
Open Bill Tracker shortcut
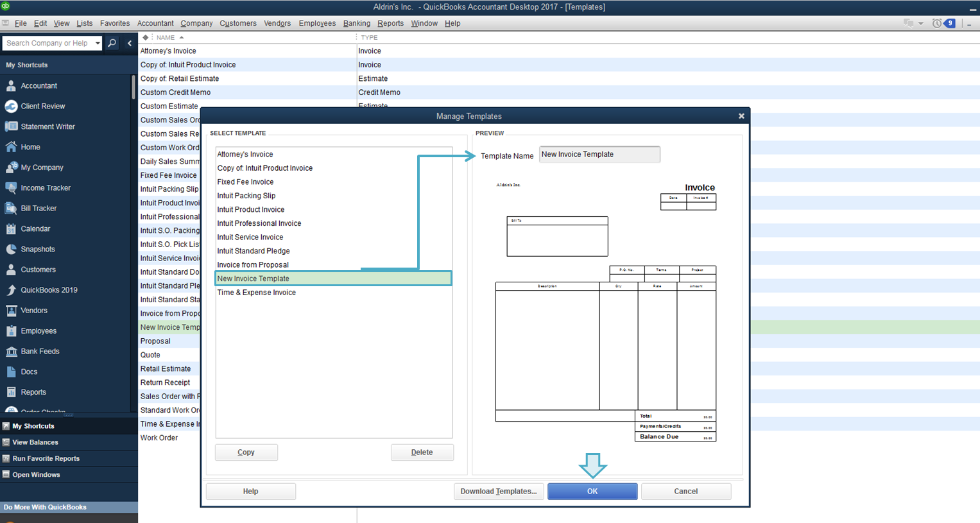pyautogui.click(x=39, y=209)
